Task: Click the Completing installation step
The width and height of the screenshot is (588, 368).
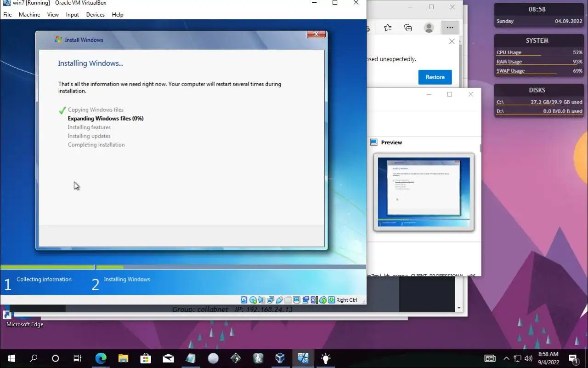Action: point(96,145)
